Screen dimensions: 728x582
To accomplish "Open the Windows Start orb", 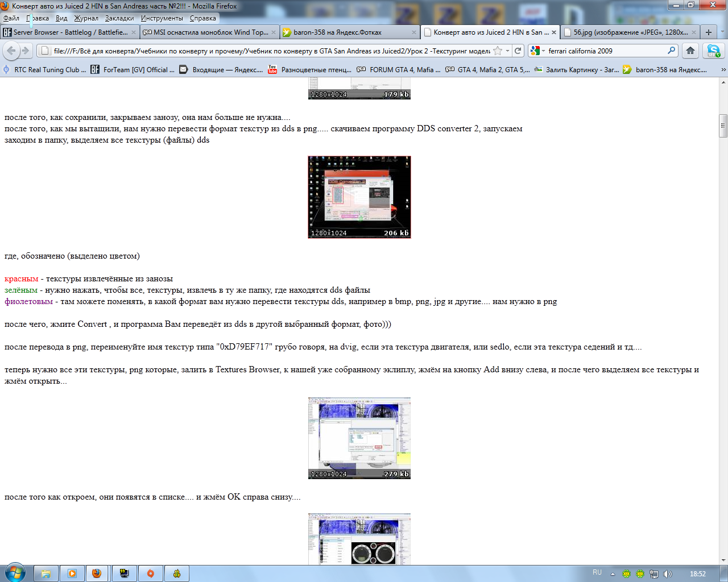I will tap(15, 573).
